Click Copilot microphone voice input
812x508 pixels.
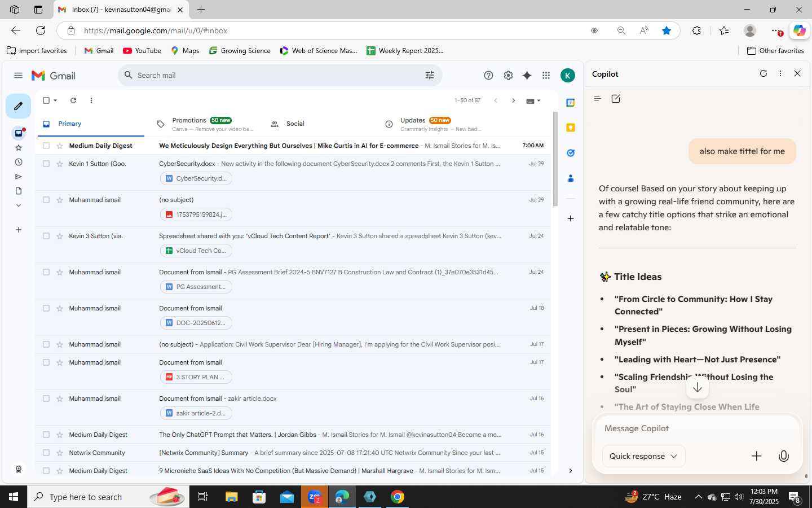[x=784, y=456]
